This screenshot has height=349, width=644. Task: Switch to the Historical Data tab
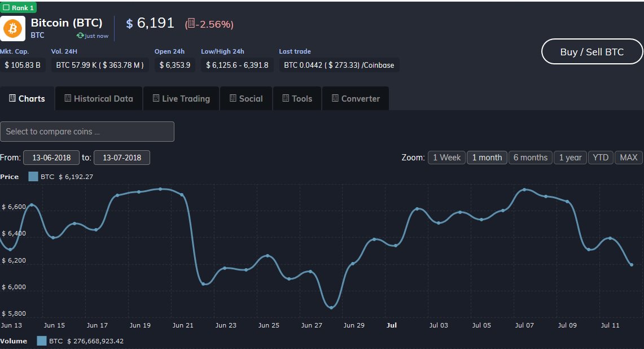tap(99, 98)
